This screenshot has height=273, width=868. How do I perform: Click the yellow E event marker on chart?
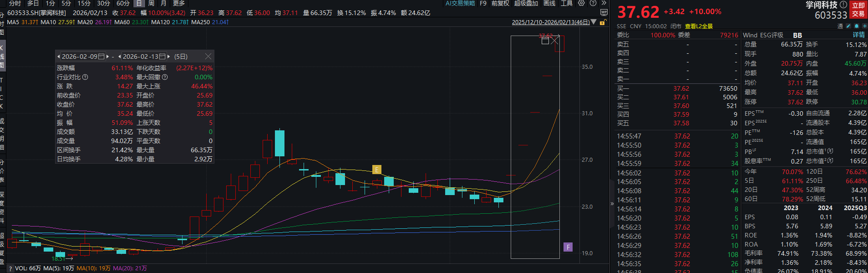376,170
